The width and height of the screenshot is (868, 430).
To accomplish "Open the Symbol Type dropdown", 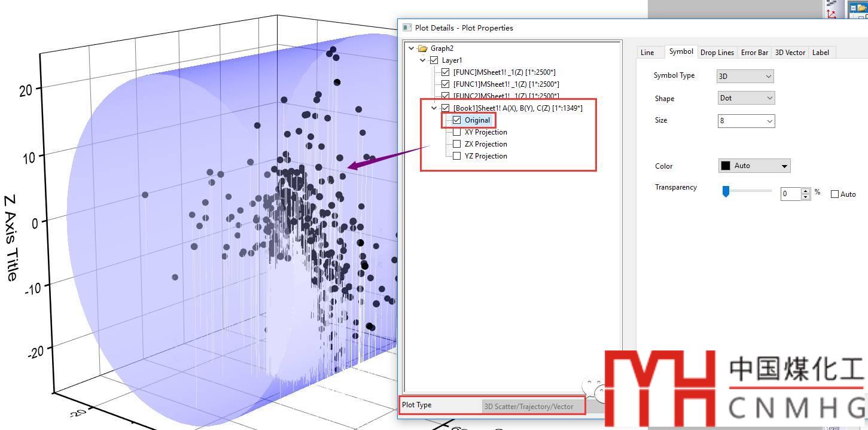I will pyautogui.click(x=745, y=76).
